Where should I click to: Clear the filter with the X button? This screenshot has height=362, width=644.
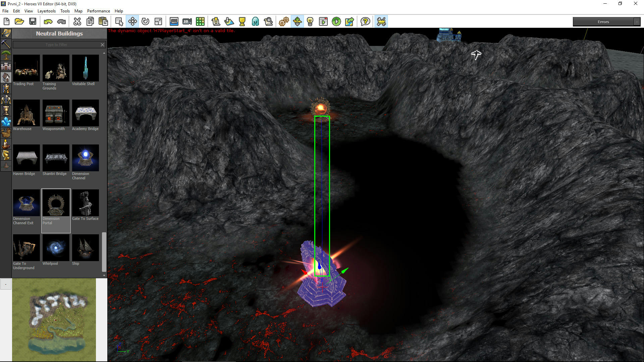[x=103, y=45]
